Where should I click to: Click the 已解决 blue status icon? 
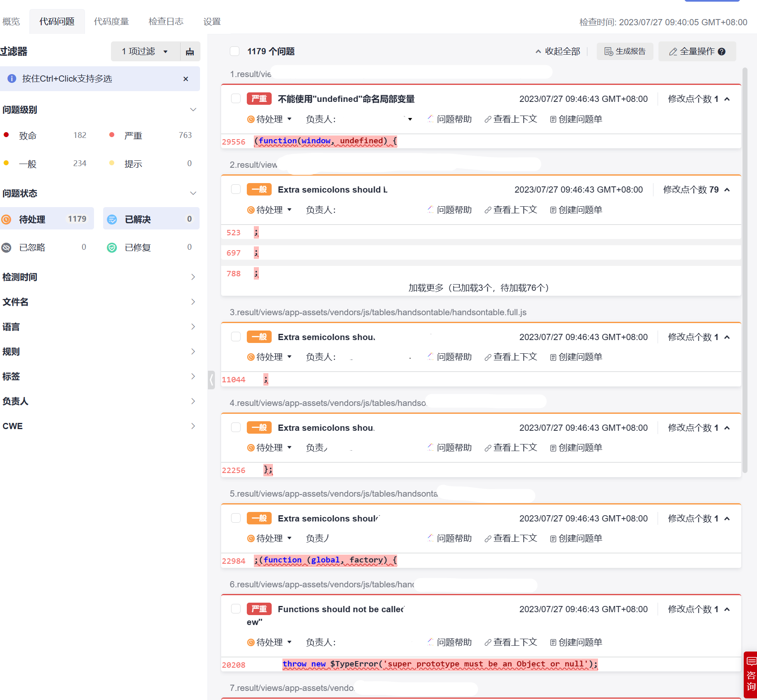click(x=112, y=219)
